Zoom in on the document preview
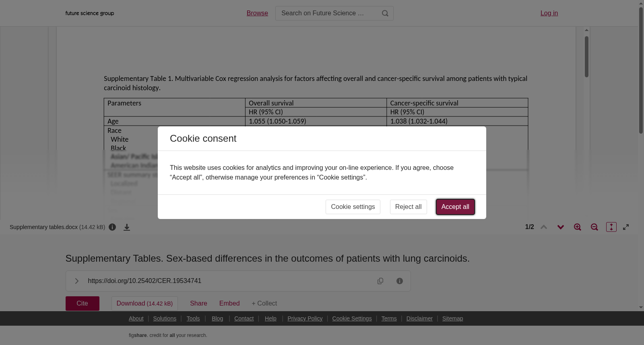Image resolution: width=644 pixels, height=345 pixels. [x=578, y=227]
